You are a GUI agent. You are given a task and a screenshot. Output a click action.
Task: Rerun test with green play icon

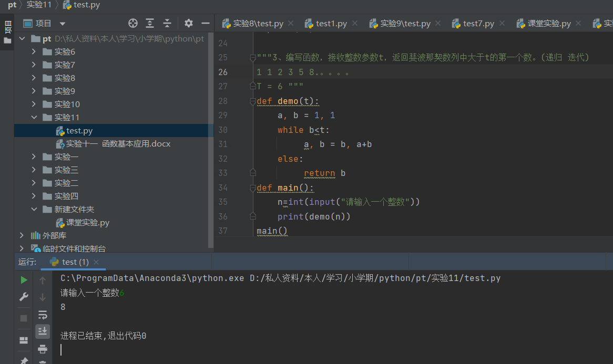pyautogui.click(x=24, y=280)
